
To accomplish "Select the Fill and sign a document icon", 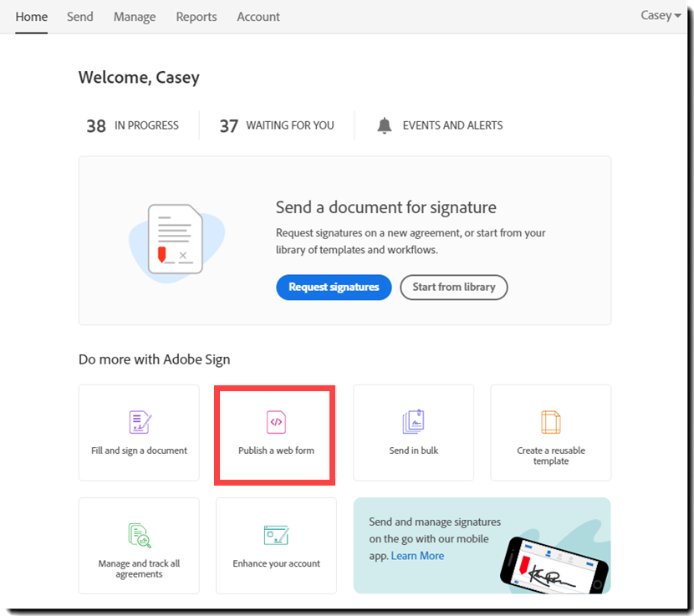I will (138, 421).
